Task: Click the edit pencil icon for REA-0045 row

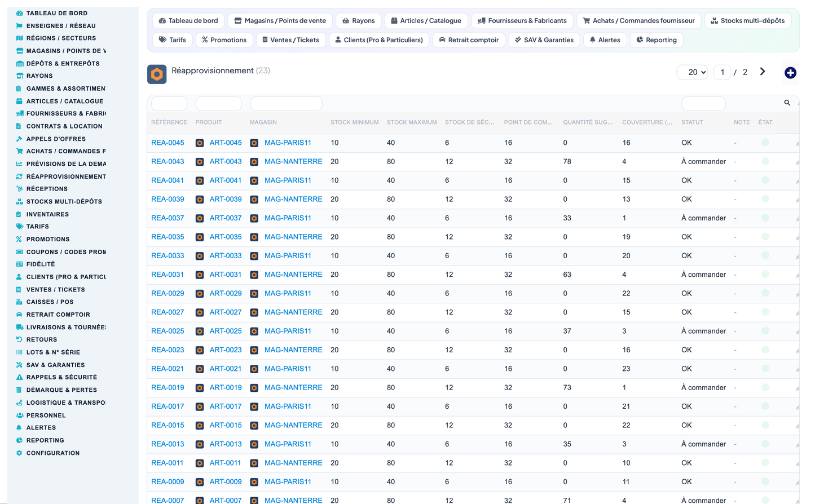Action: click(x=798, y=143)
